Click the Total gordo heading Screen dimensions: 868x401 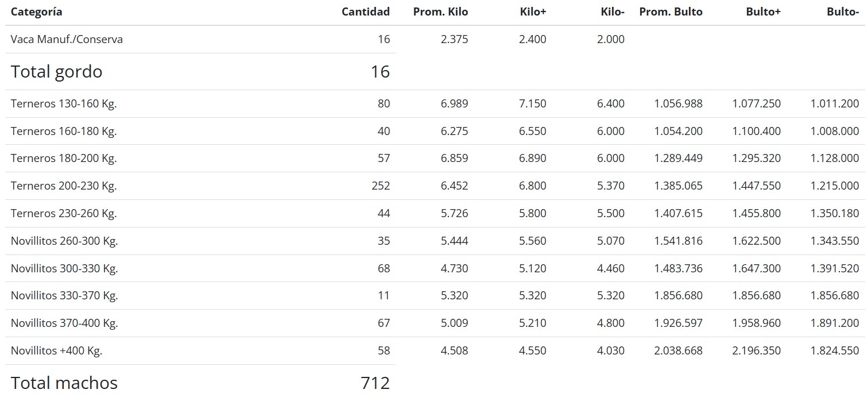(56, 72)
